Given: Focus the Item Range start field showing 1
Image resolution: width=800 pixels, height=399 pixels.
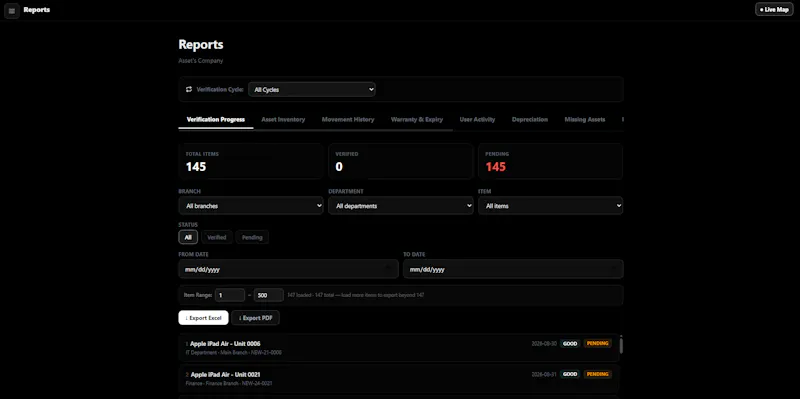Looking at the screenshot, I should coord(230,295).
